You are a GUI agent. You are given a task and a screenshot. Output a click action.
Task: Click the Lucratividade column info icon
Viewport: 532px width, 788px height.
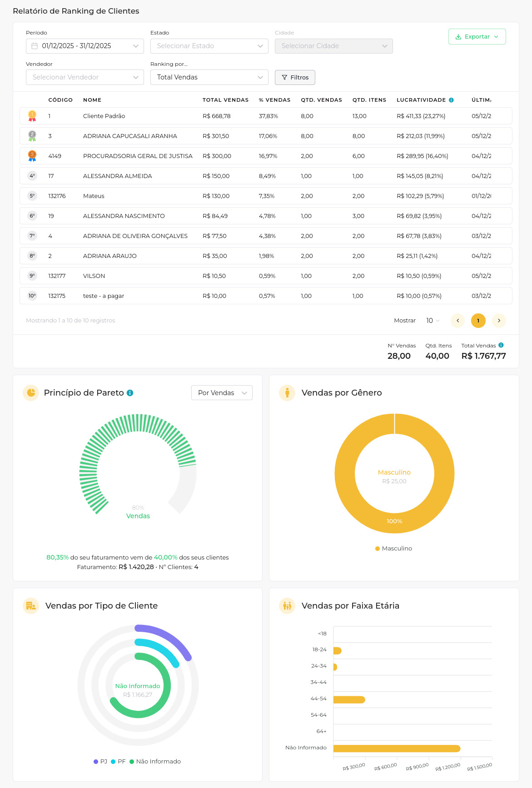(451, 100)
